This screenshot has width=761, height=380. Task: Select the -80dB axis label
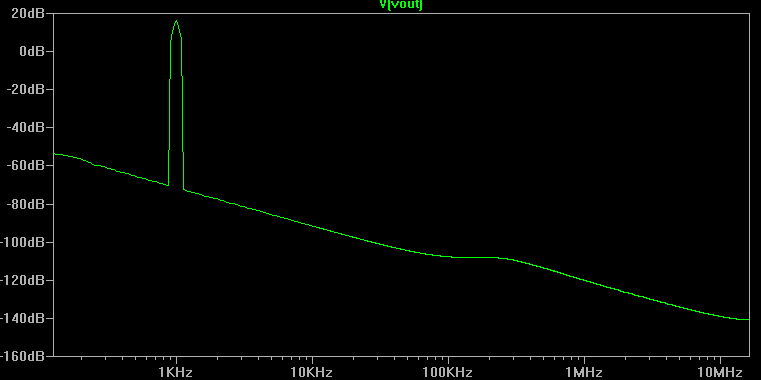click(25, 204)
